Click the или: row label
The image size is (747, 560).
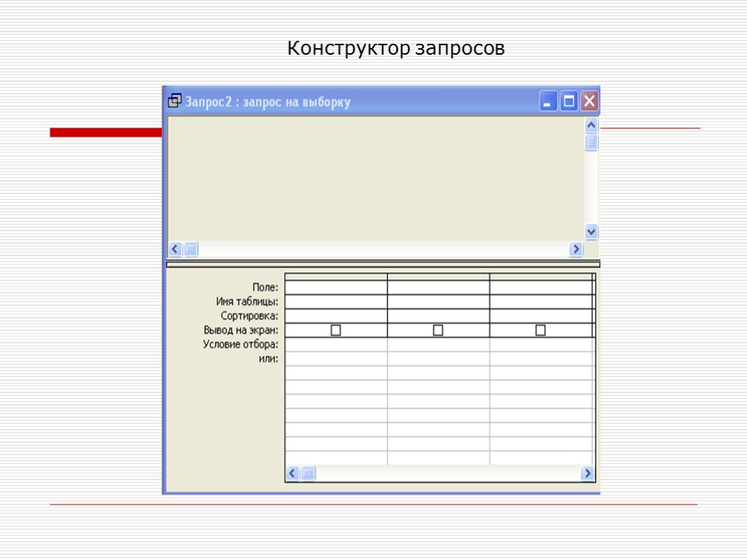[268, 359]
